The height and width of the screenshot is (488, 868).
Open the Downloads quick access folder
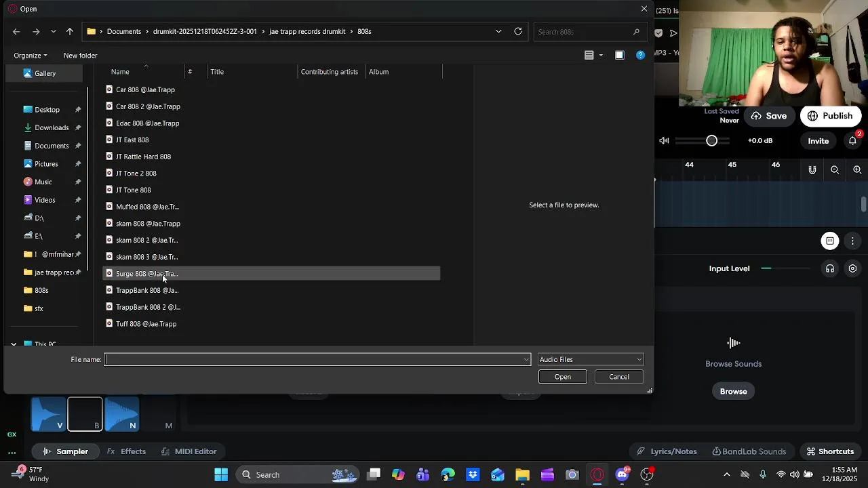[x=52, y=127]
